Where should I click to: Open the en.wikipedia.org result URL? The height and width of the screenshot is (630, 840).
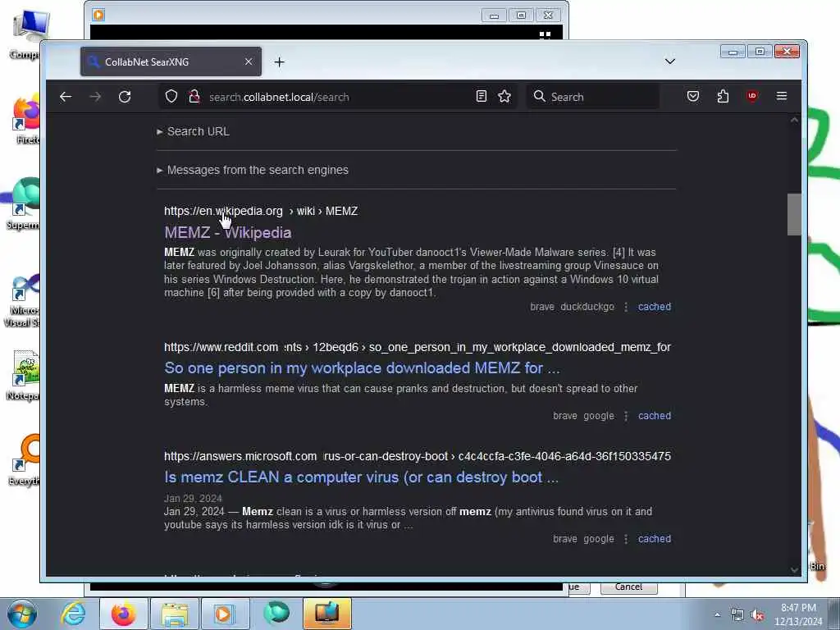point(260,211)
